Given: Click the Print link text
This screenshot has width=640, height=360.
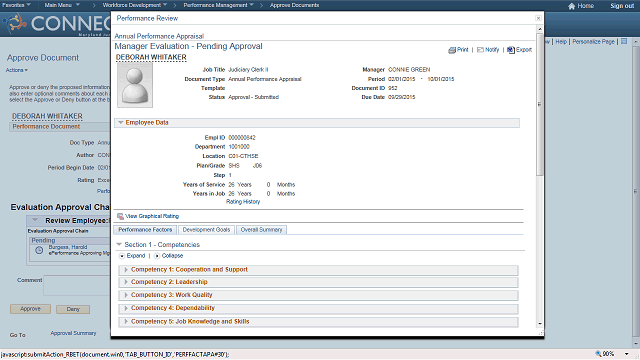Looking at the screenshot, I should tap(462, 50).
